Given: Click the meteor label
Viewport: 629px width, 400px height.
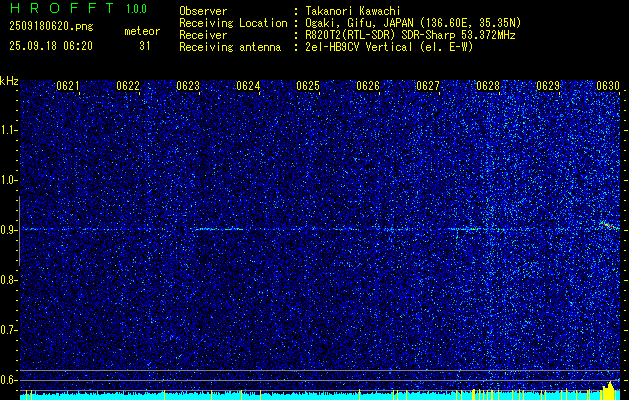Looking at the screenshot, I should 142,31.
